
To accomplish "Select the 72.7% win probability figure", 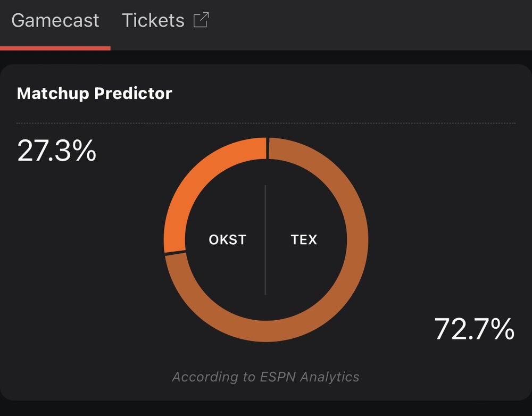I will click(474, 329).
